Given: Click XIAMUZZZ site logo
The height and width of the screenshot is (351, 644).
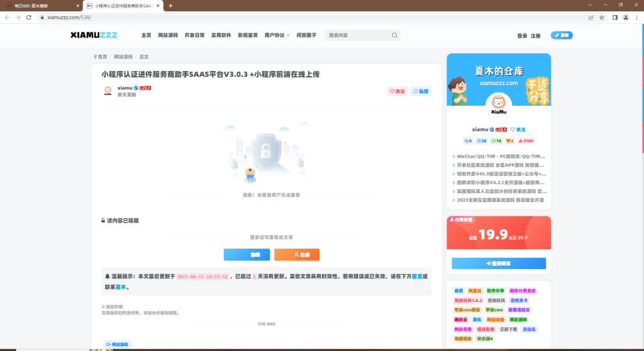Looking at the screenshot, I should (x=94, y=35).
